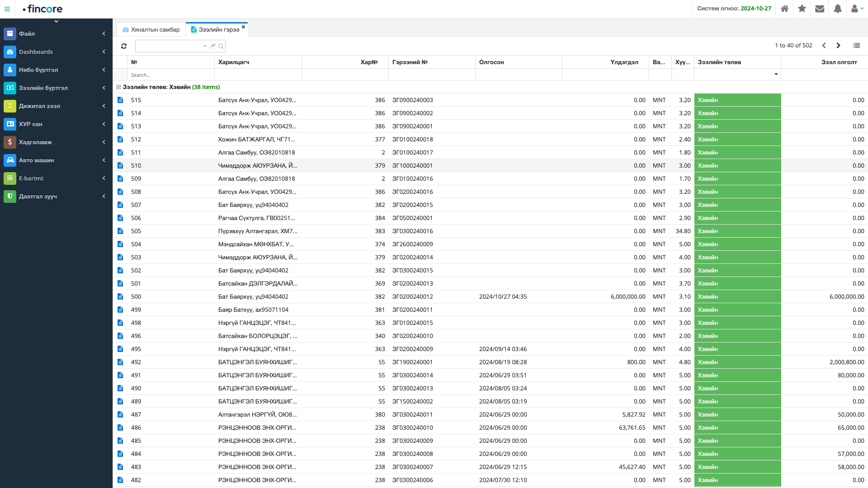868x488 pixels.
Task: Expand chevron next to Даатгал зууч
Action: coord(104,196)
